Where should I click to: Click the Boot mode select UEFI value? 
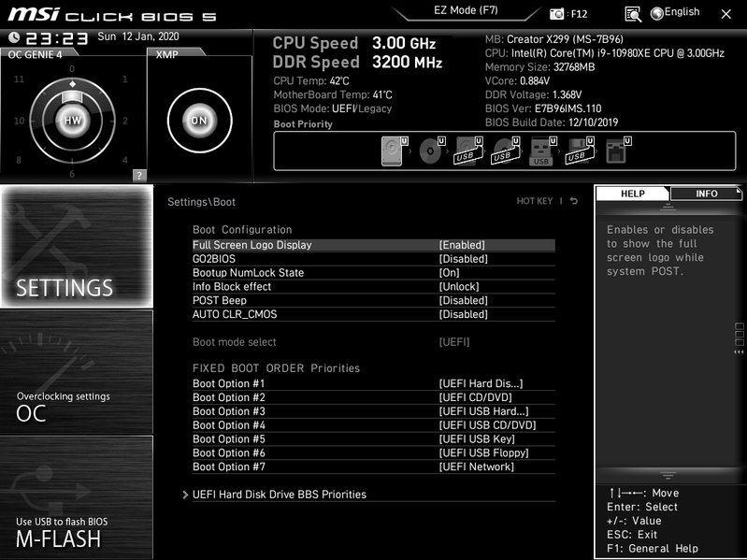click(454, 341)
